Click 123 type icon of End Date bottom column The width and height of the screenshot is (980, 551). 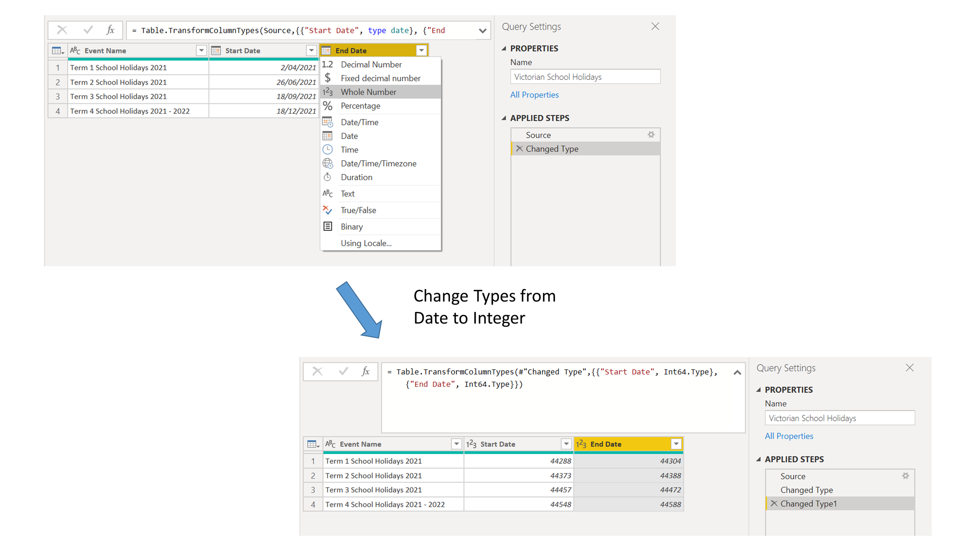581,444
